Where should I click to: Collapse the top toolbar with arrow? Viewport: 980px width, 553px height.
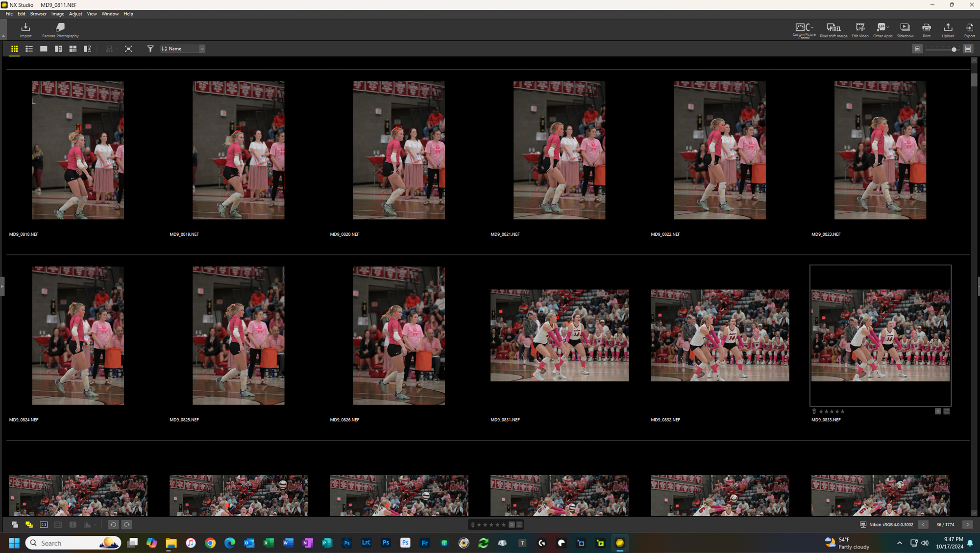[x=3, y=36]
